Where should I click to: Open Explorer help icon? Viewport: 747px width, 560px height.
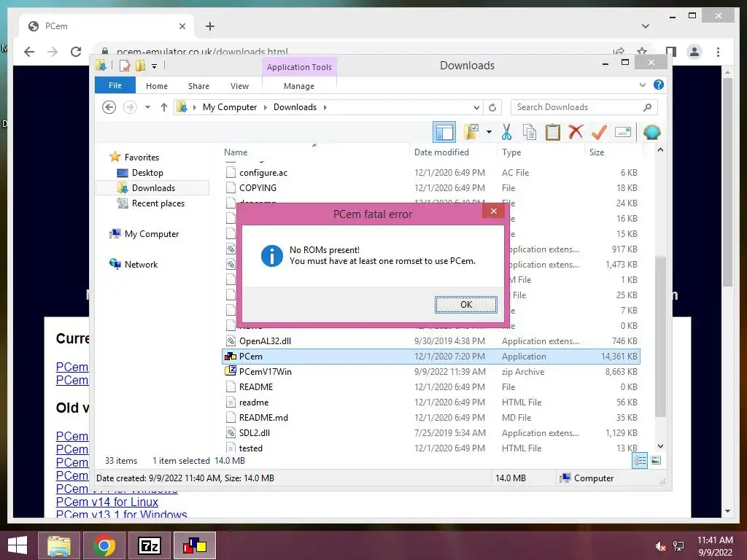pyautogui.click(x=659, y=85)
